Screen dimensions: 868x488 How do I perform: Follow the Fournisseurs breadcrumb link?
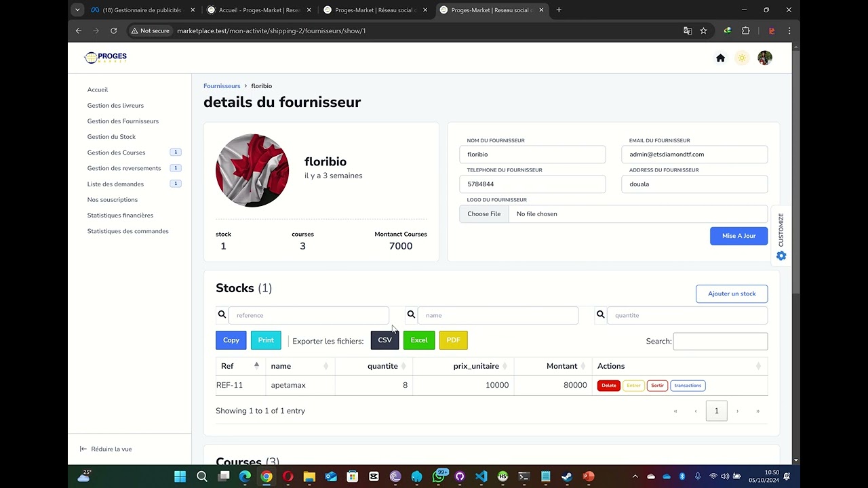[x=222, y=86]
